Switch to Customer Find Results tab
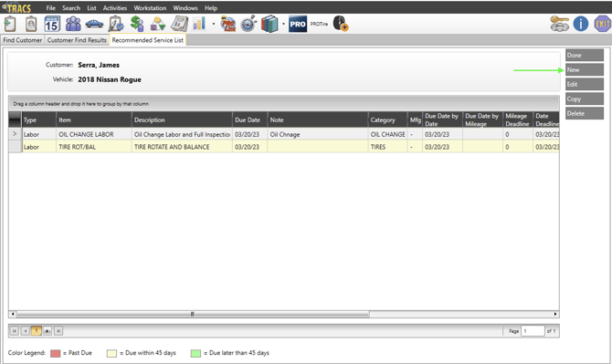 pos(77,40)
